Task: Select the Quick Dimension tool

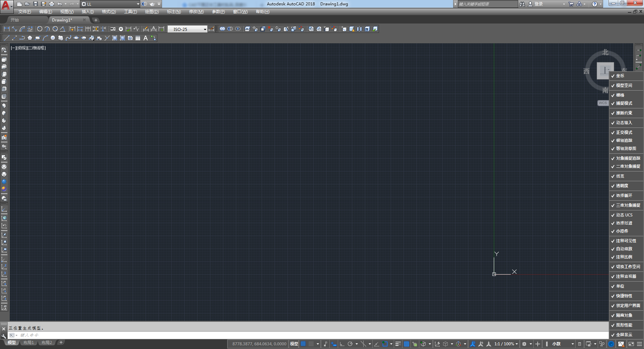Action: [72, 29]
